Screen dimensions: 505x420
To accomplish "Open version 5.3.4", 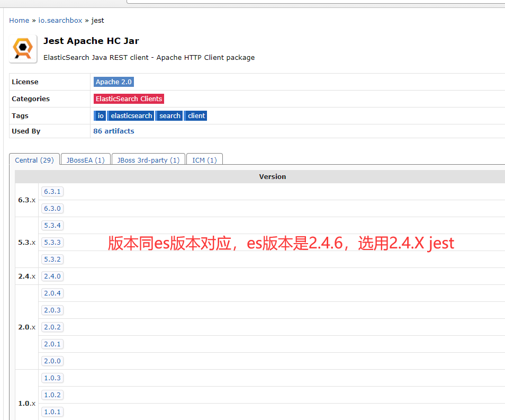I will coord(52,225).
